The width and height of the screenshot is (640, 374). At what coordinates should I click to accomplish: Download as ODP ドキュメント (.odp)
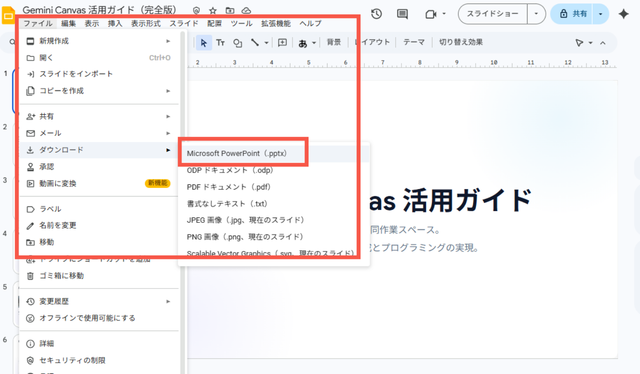click(x=274, y=170)
